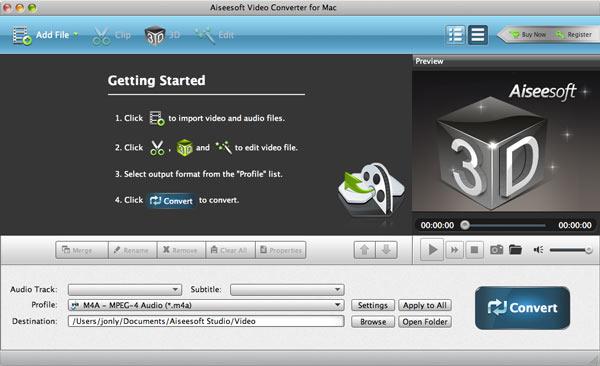Close the window with red button

pos(7,7)
